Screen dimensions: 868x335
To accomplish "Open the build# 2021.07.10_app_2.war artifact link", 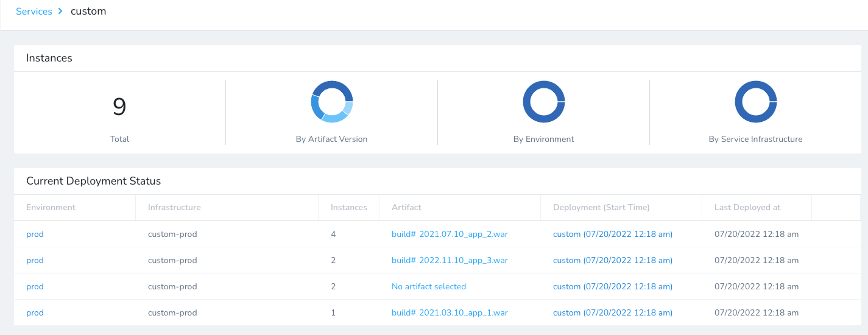I will [x=450, y=234].
